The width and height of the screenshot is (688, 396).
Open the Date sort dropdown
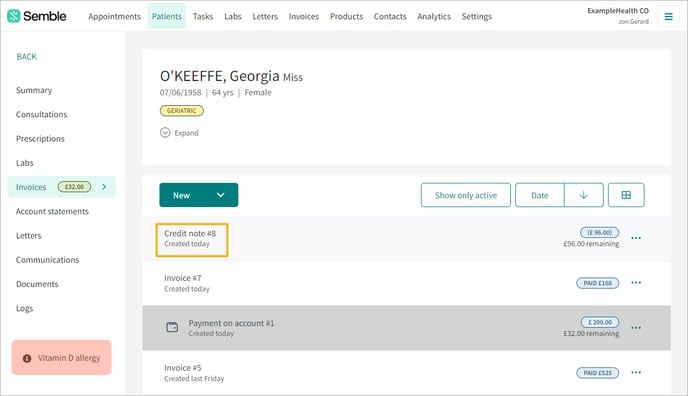(540, 195)
